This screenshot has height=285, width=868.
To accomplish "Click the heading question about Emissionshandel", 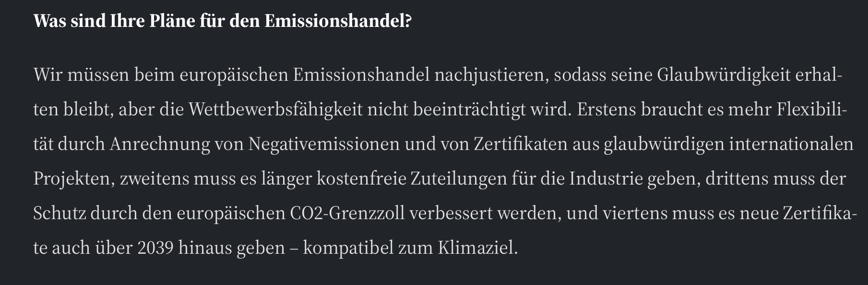I will 223,22.
